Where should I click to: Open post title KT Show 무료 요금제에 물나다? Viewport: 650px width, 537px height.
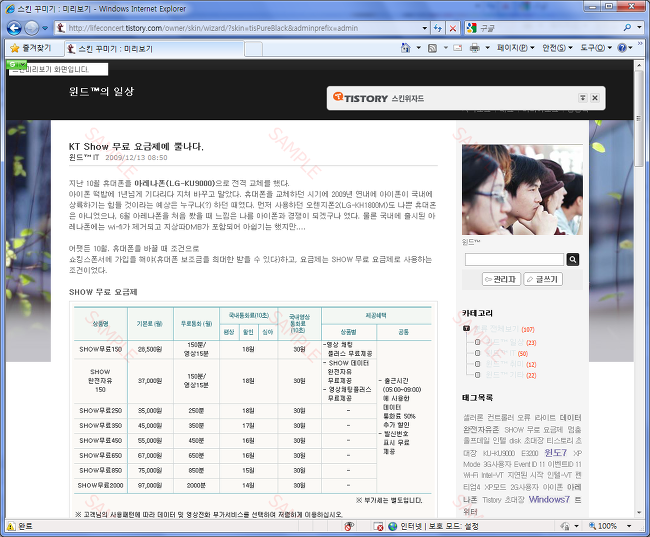point(136,146)
